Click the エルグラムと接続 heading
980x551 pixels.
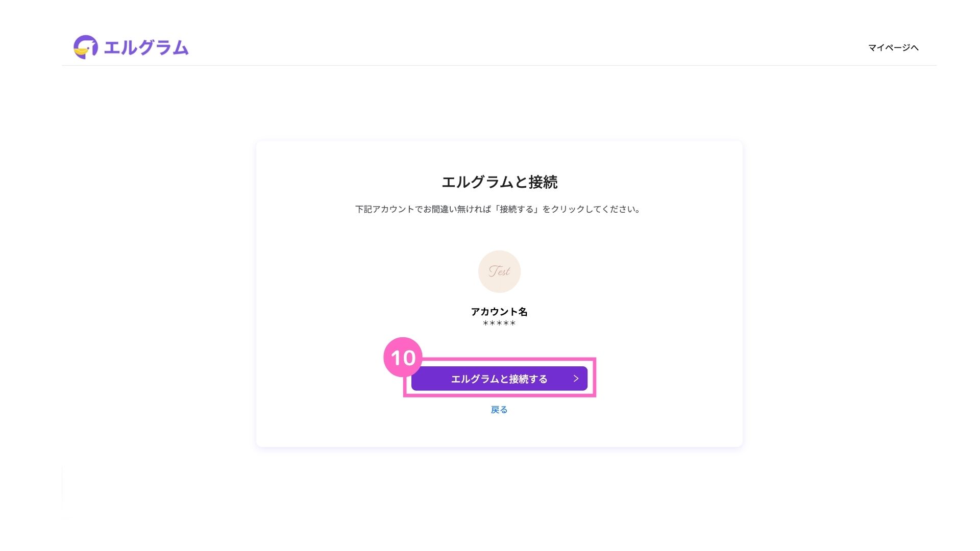[x=499, y=182]
